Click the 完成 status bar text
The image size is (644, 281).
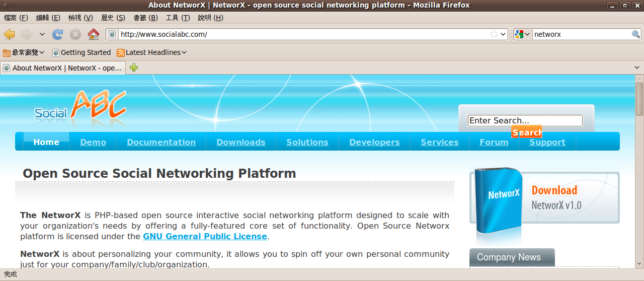click(x=10, y=274)
